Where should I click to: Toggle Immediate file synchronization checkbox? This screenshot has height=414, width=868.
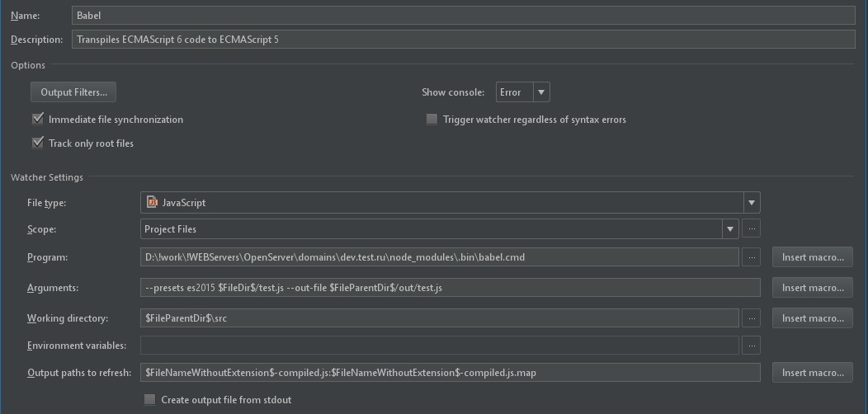click(37, 120)
